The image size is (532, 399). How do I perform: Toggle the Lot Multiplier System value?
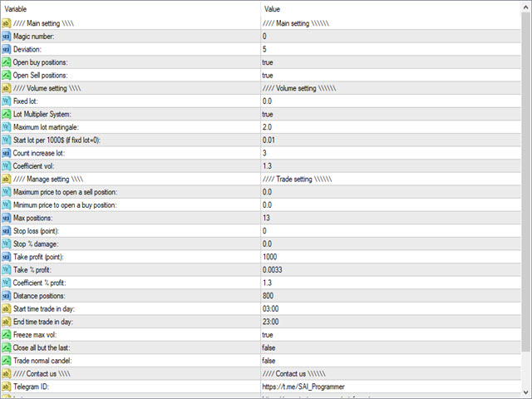(391, 115)
